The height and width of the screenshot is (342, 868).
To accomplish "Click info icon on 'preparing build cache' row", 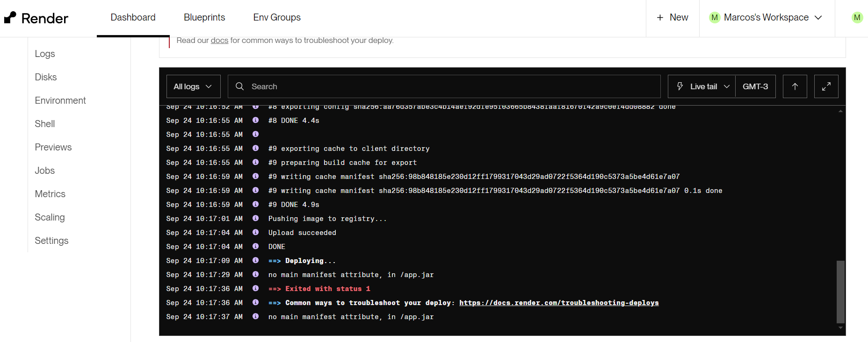I will pos(255,162).
